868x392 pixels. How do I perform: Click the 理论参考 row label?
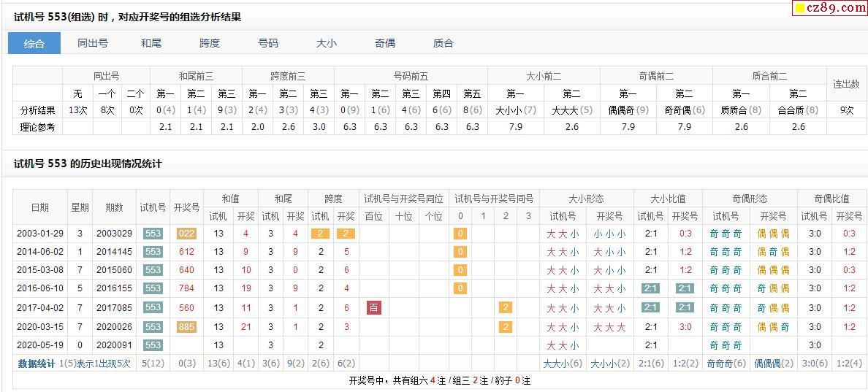[x=37, y=127]
